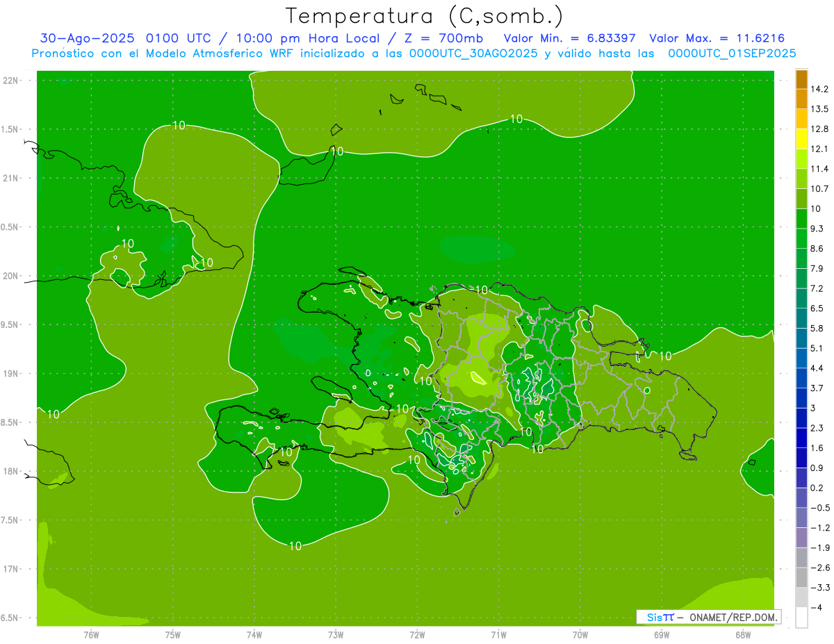Click the 13.5 color scale label
834x644 pixels.
[819, 109]
